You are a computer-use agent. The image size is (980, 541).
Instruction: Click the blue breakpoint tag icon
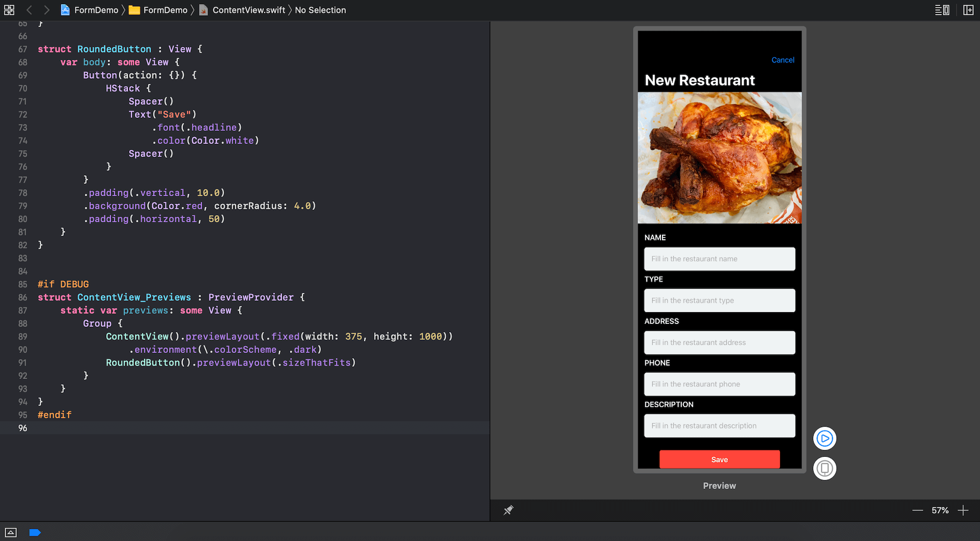(x=35, y=532)
